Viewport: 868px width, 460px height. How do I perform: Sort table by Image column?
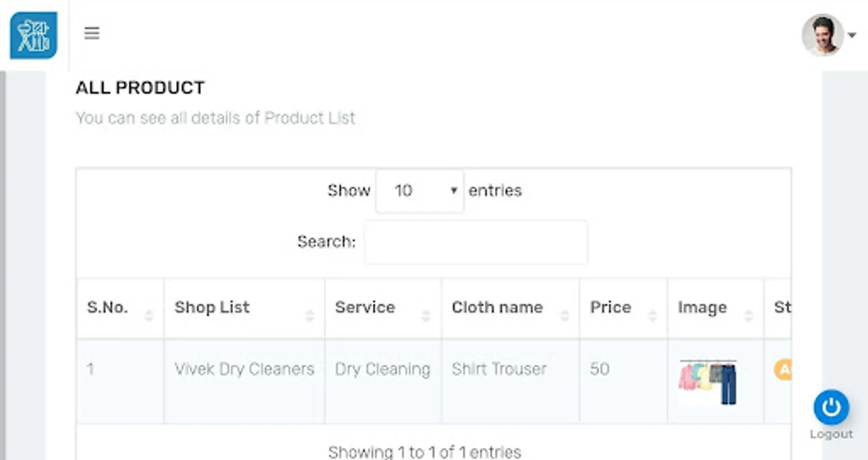point(715,308)
